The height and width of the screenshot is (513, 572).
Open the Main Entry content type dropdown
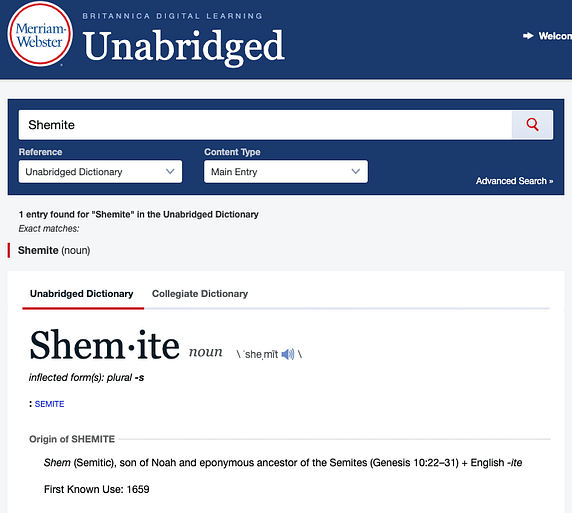tap(286, 171)
